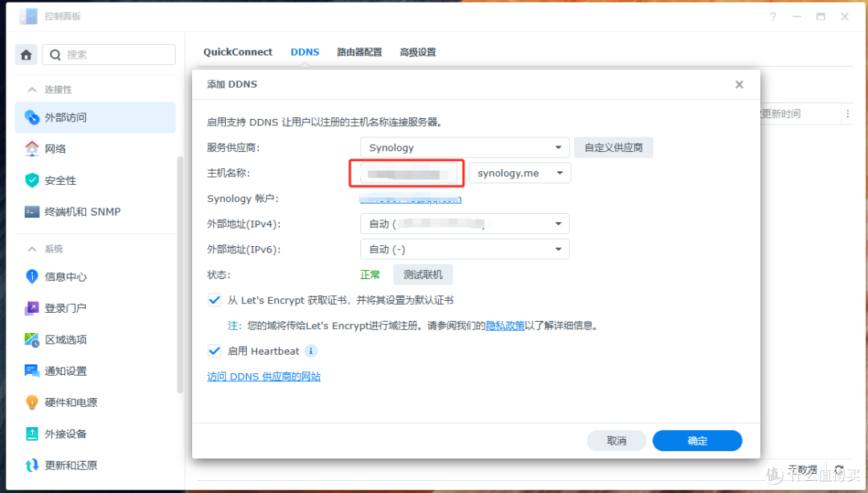Screen dimensions: 868x493
Task: Open Notification settings (通知设置) icon
Action: [32, 371]
